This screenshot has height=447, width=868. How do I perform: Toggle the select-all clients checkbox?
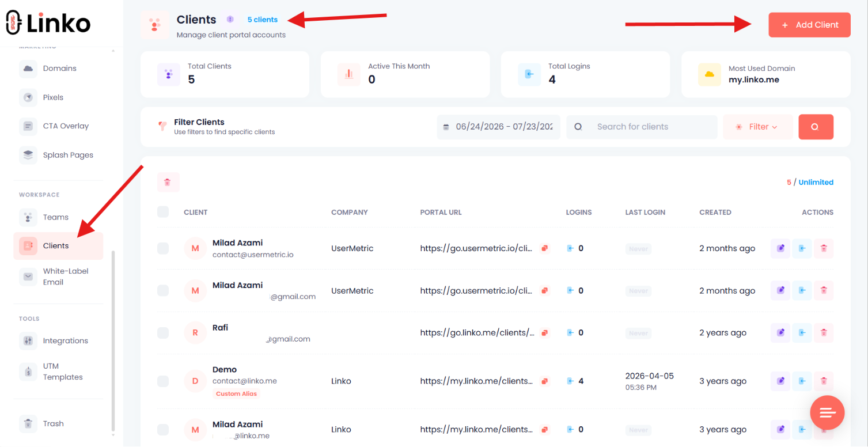(x=163, y=212)
